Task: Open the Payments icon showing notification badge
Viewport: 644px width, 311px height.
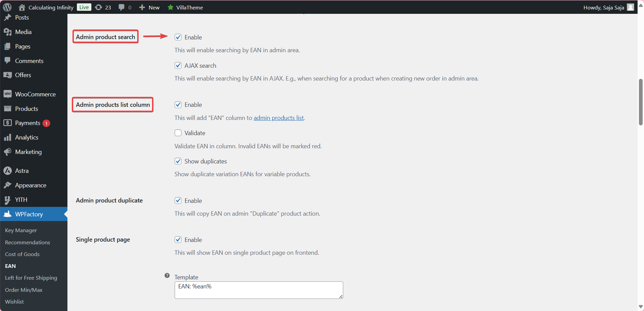Action: pos(8,123)
